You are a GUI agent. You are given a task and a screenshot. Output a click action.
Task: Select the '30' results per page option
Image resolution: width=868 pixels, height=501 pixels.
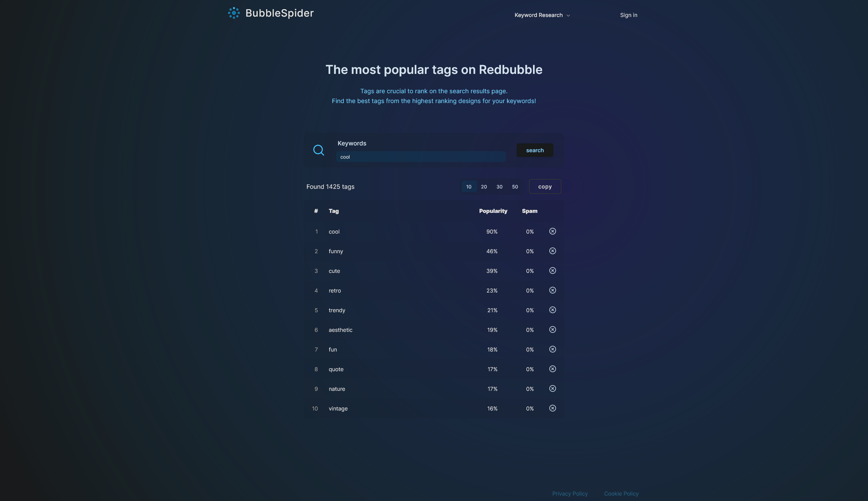pyautogui.click(x=499, y=187)
